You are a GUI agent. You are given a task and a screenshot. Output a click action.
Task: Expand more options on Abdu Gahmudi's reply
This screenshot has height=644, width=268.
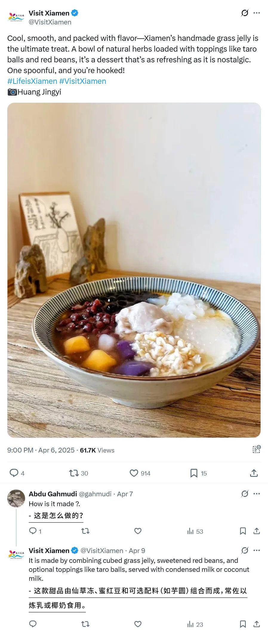pyautogui.click(x=256, y=494)
